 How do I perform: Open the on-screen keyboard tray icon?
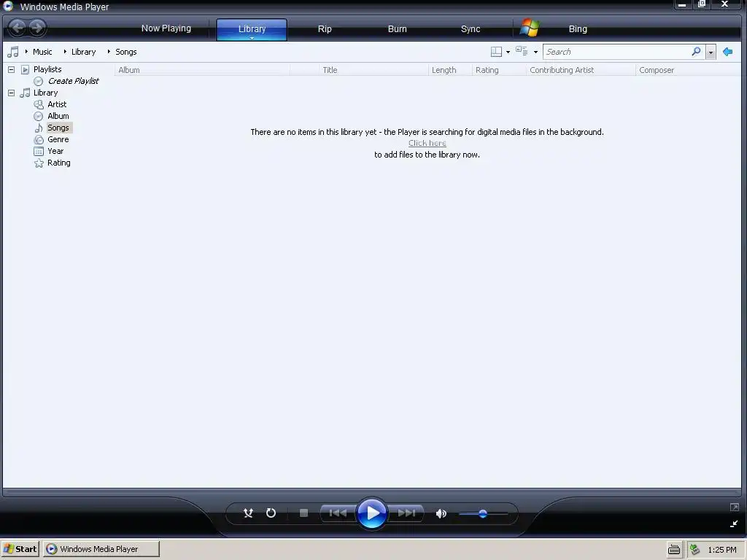point(673,550)
